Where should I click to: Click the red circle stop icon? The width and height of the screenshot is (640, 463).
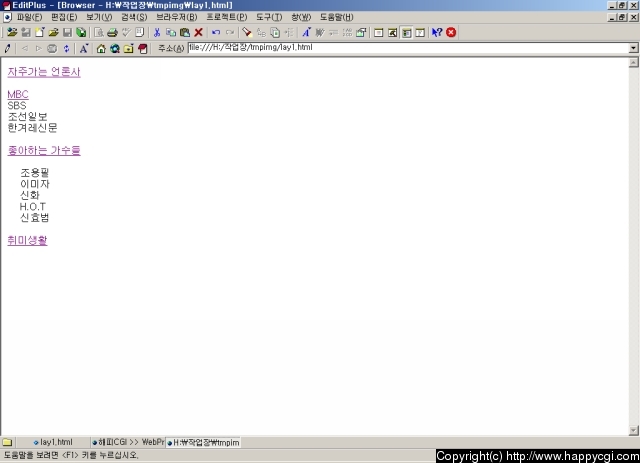(451, 32)
